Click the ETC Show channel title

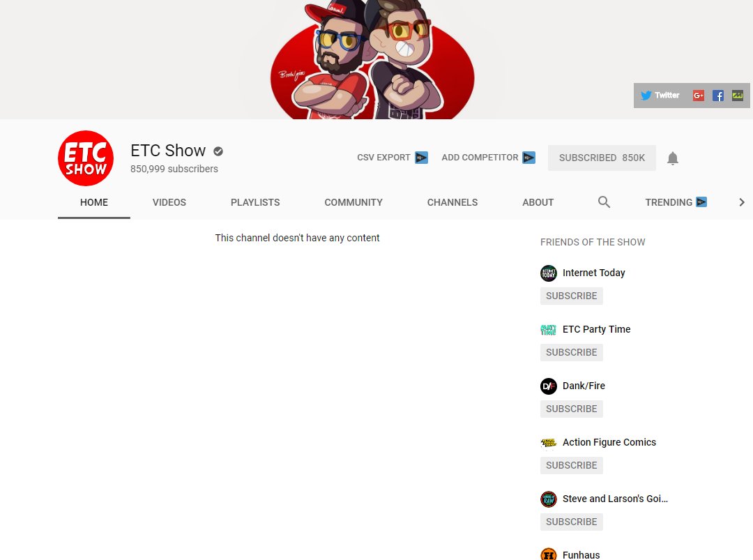click(168, 151)
